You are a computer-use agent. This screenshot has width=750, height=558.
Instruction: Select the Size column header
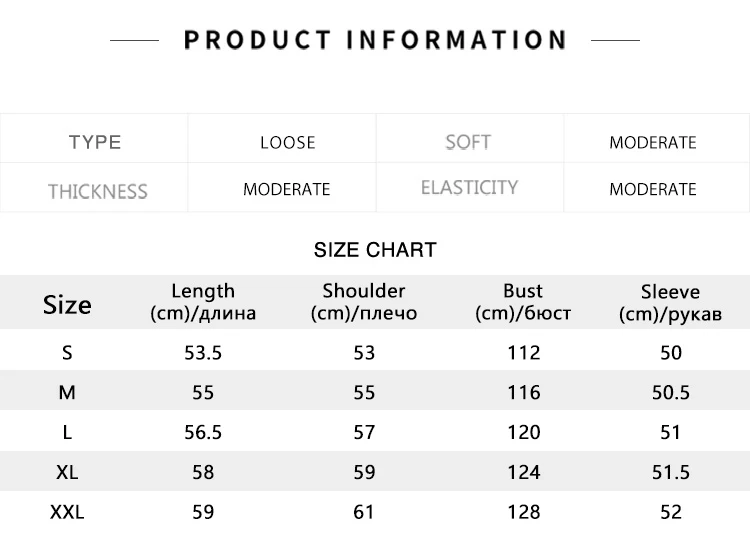click(x=67, y=305)
